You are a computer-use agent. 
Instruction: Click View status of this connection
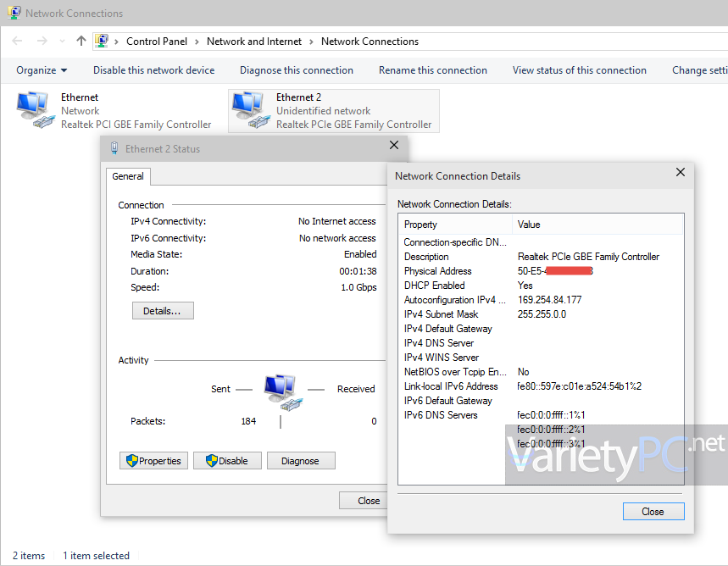579,70
